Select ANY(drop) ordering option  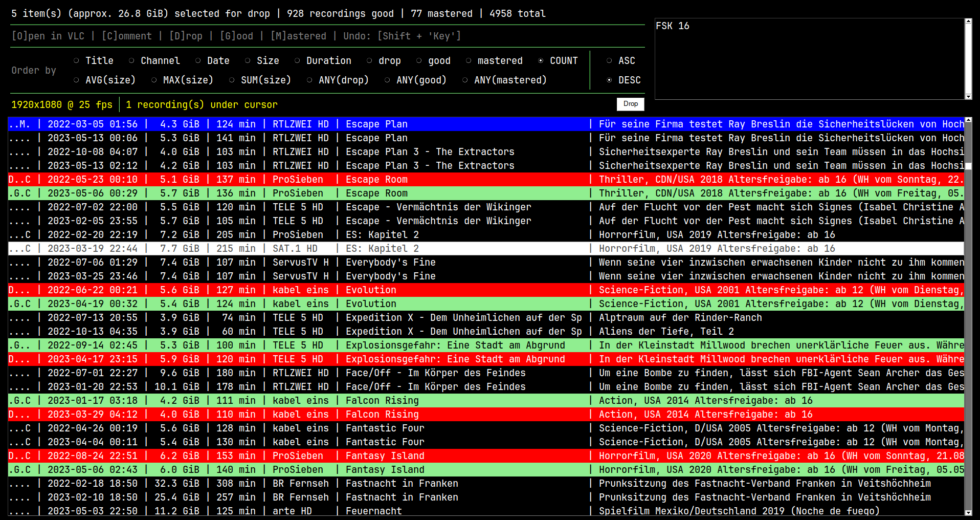309,80
